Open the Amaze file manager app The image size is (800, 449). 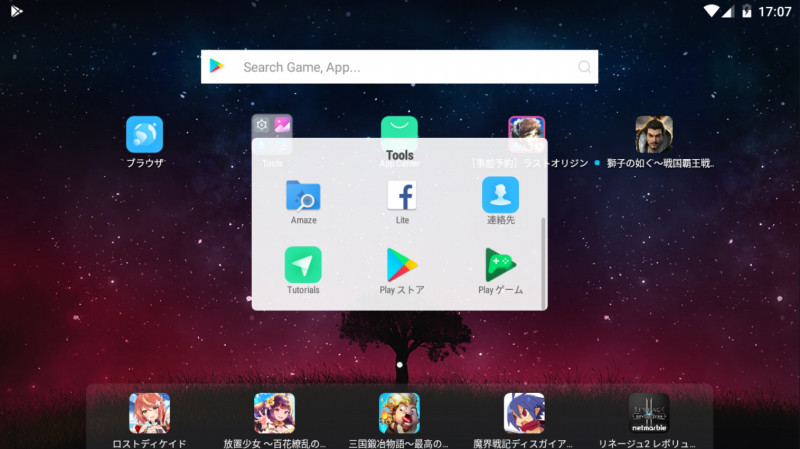point(303,195)
